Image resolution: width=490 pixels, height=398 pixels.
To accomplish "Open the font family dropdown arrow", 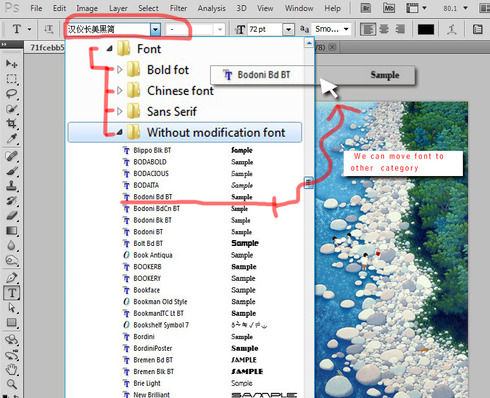I will [x=155, y=29].
